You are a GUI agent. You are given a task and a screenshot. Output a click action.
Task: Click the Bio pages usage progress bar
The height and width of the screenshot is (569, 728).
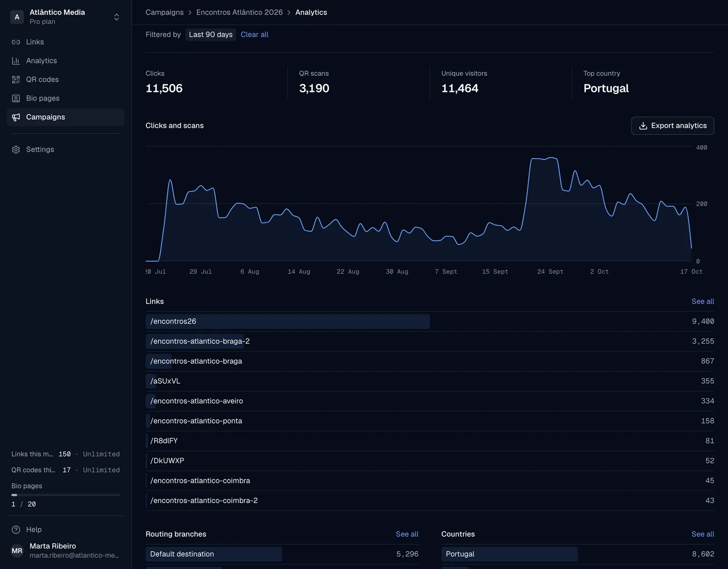tap(66, 495)
